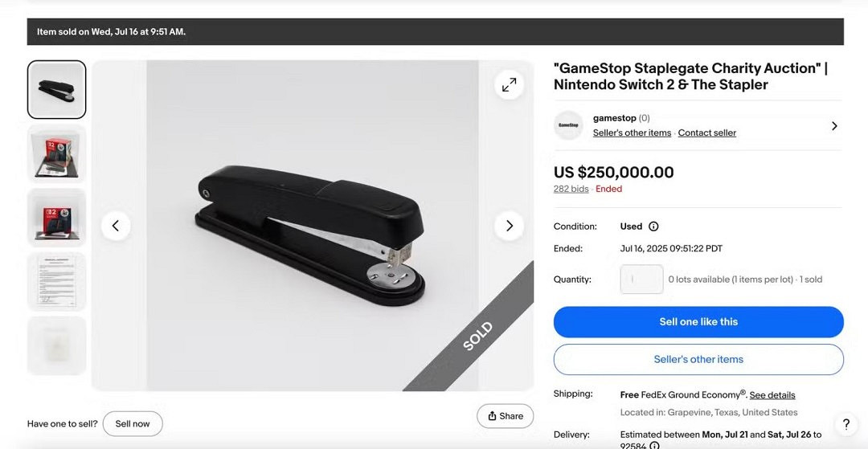The height and width of the screenshot is (449, 868).
Task: Select the second thumbnail with boxed item
Action: [x=56, y=153]
